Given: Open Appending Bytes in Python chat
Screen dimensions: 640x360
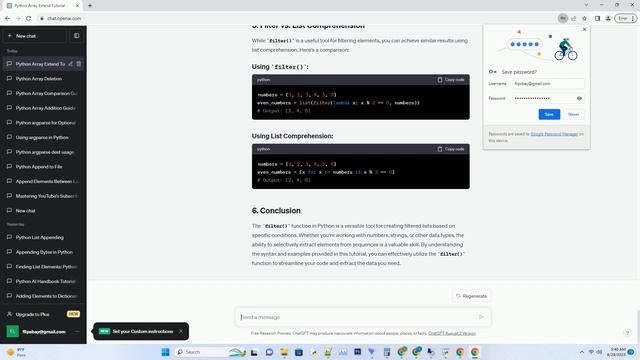Looking at the screenshot, I should click(43, 252).
